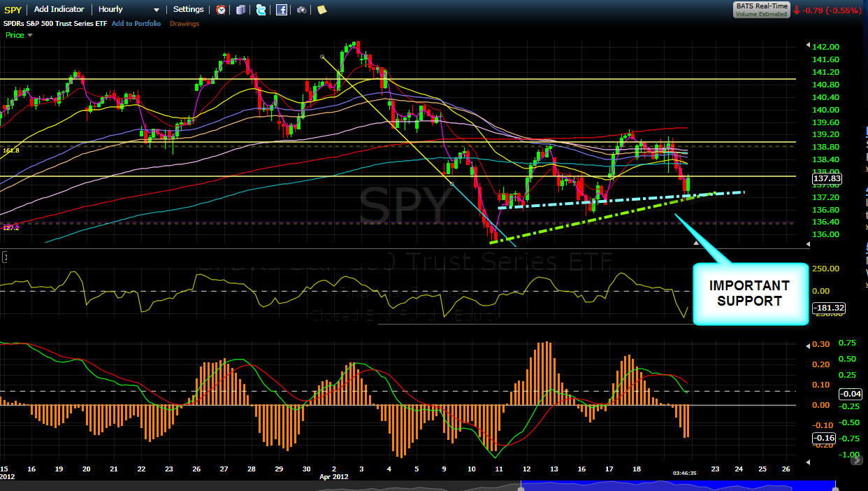Click the SPY ticker symbol field
Screen dimensions: 868x491
(13, 9)
